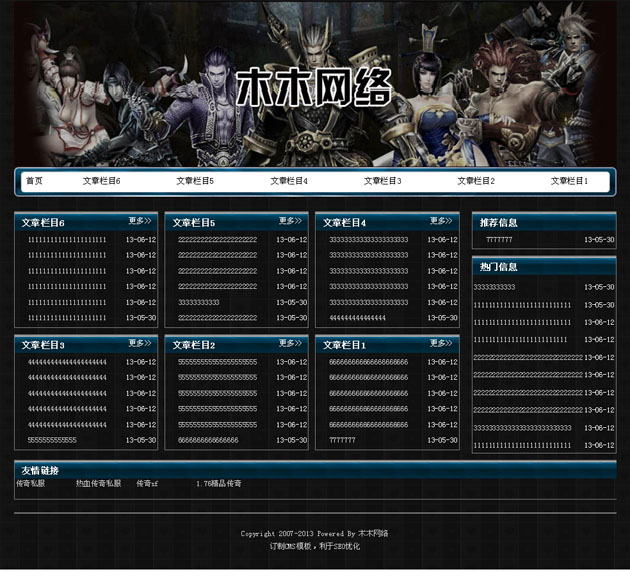The height and width of the screenshot is (579, 630).
Task: Open the 3333333333 article at top of 热门信息
Action: [494, 287]
